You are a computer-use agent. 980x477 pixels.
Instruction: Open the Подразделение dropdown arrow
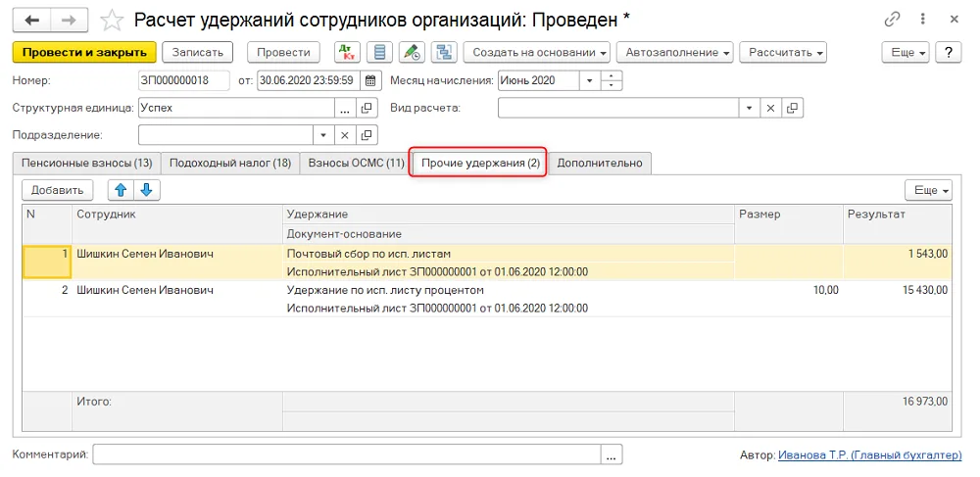click(323, 135)
